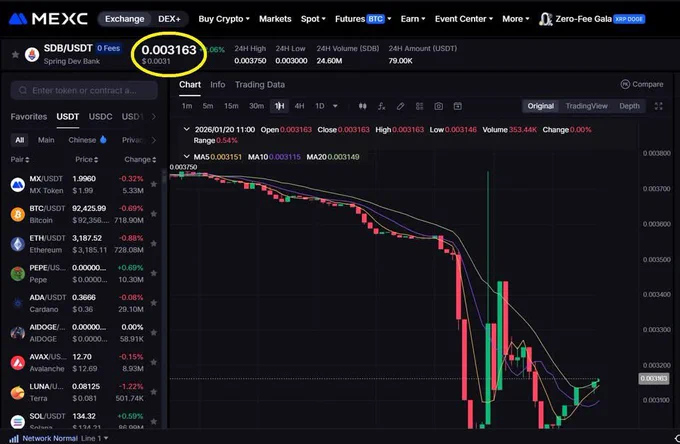Click the Spring Dev Bank token icon
This screenshot has height=444, width=680.
pos(32,55)
